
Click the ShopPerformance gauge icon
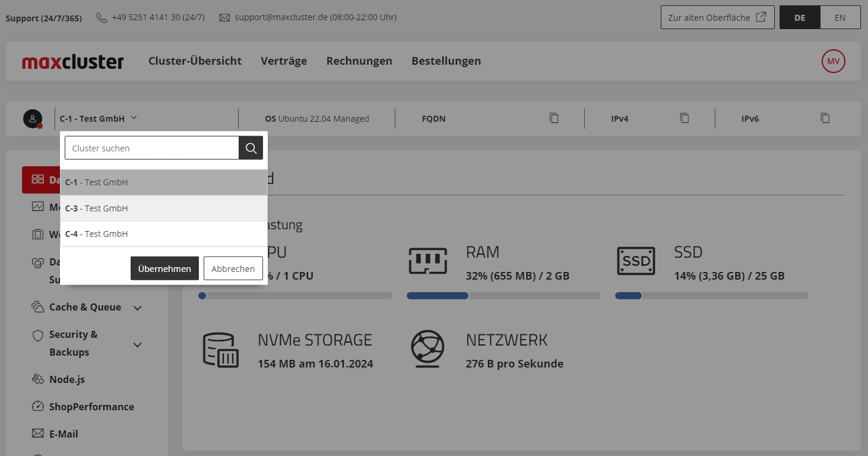click(x=38, y=407)
